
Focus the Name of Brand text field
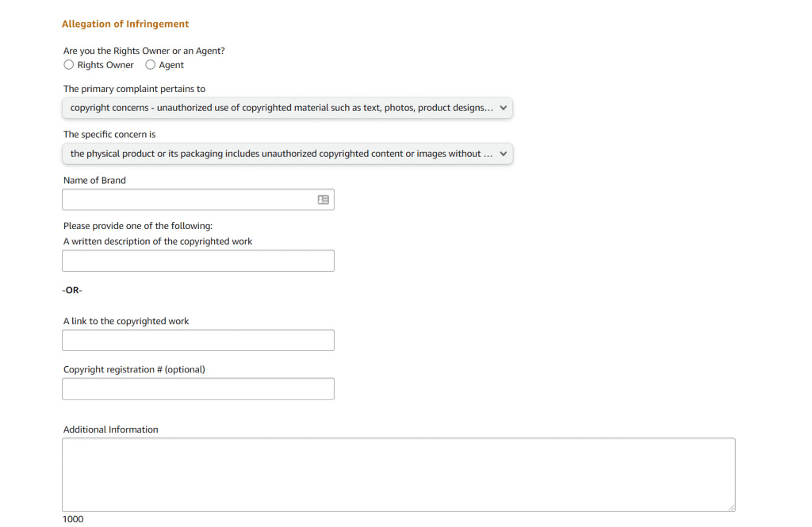point(186,200)
